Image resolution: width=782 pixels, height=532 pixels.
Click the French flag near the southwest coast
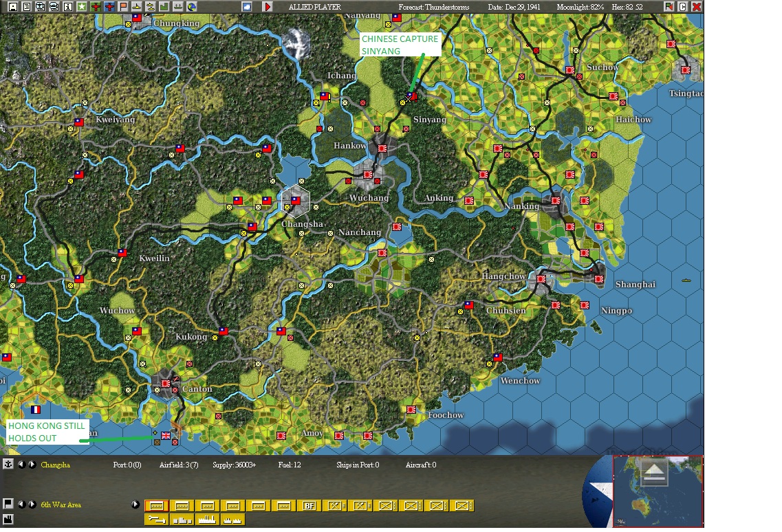tap(35, 410)
